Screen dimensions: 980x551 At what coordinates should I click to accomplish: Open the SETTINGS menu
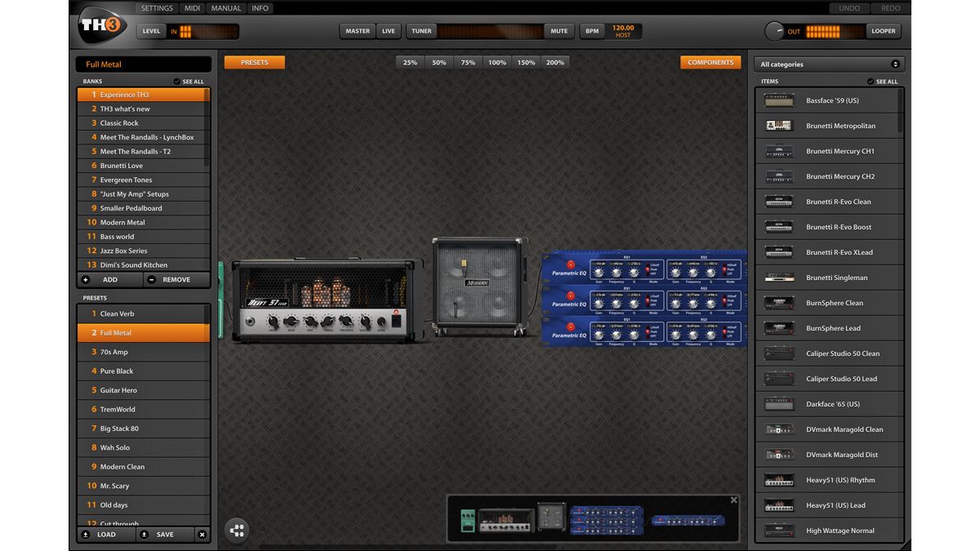pyautogui.click(x=157, y=7)
